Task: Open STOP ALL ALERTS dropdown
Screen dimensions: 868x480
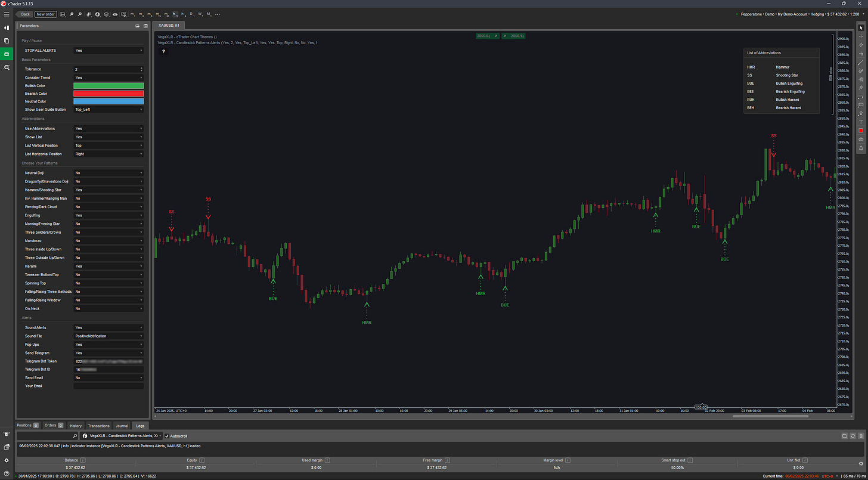Action: pos(108,51)
